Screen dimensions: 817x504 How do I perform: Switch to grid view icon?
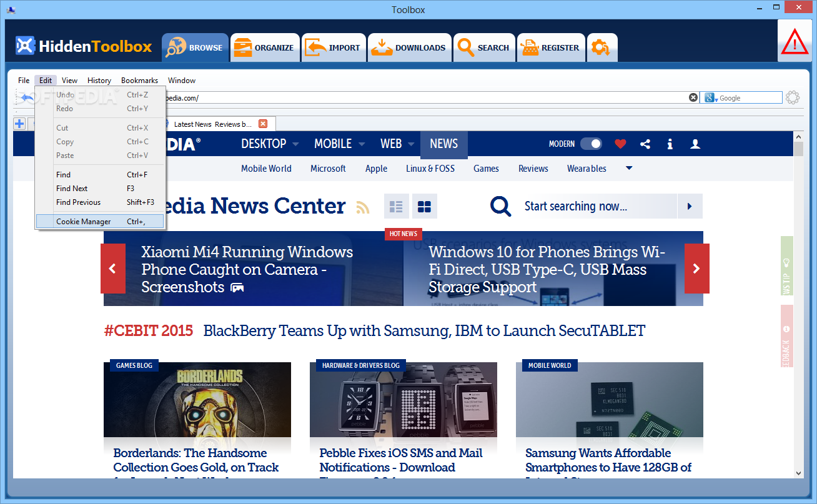pyautogui.click(x=425, y=206)
